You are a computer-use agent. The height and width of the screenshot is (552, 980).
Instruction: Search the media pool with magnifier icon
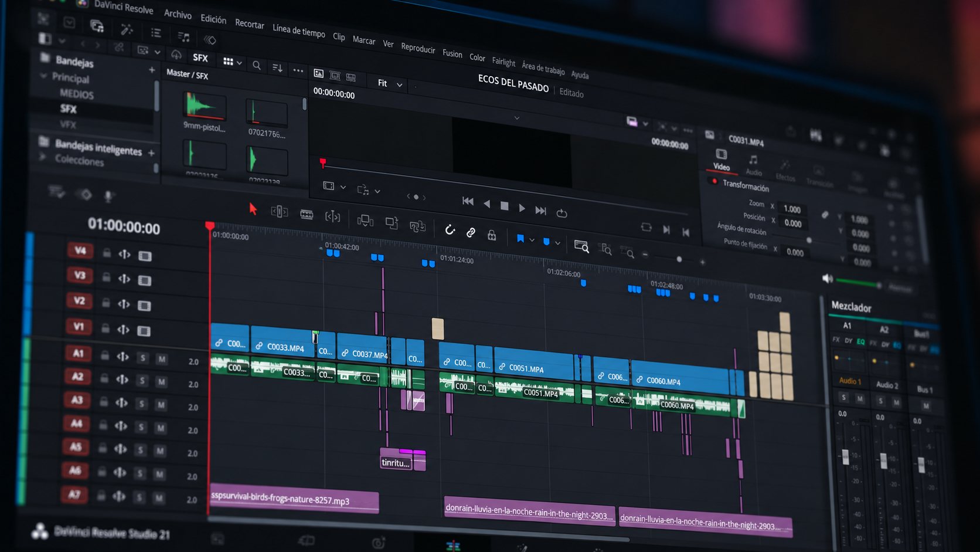click(257, 65)
